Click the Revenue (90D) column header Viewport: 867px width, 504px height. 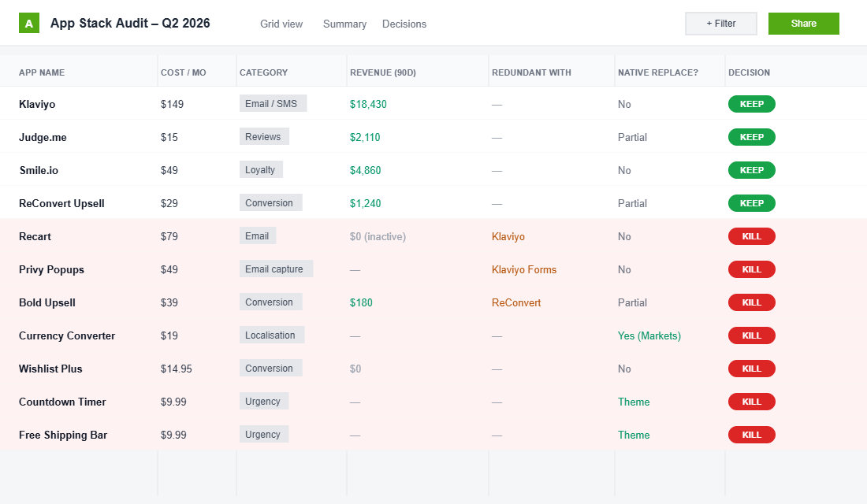(382, 72)
